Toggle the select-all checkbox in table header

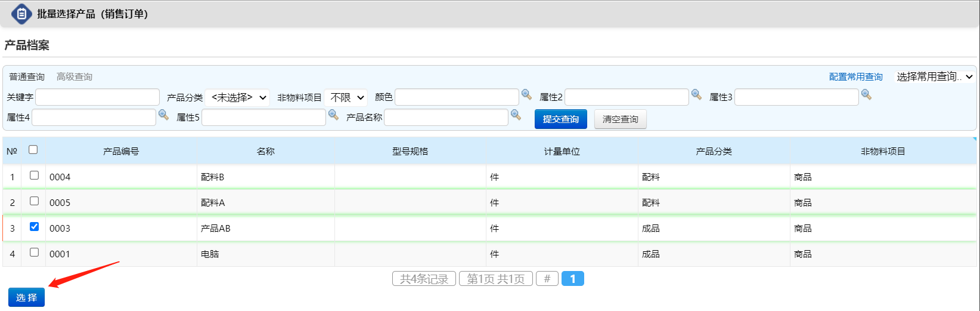[x=33, y=150]
